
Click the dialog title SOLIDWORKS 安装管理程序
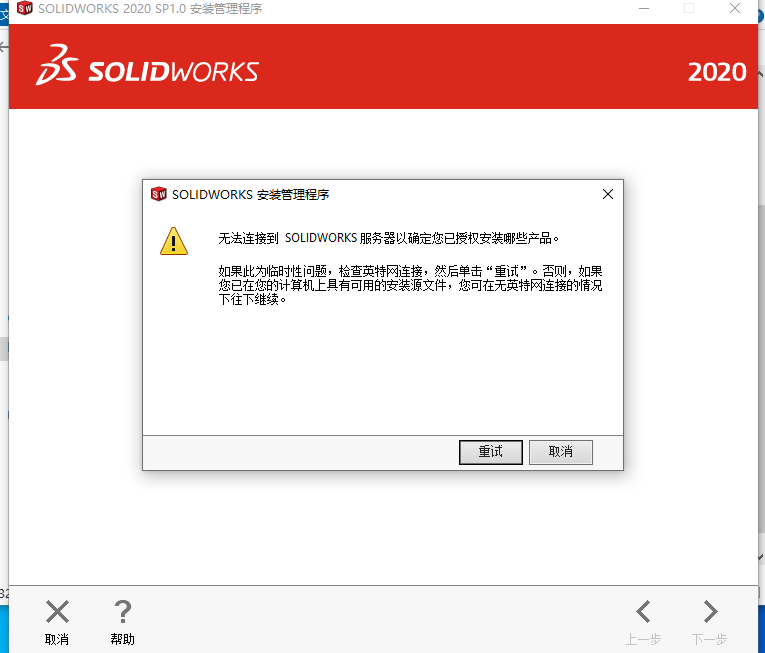[250, 195]
